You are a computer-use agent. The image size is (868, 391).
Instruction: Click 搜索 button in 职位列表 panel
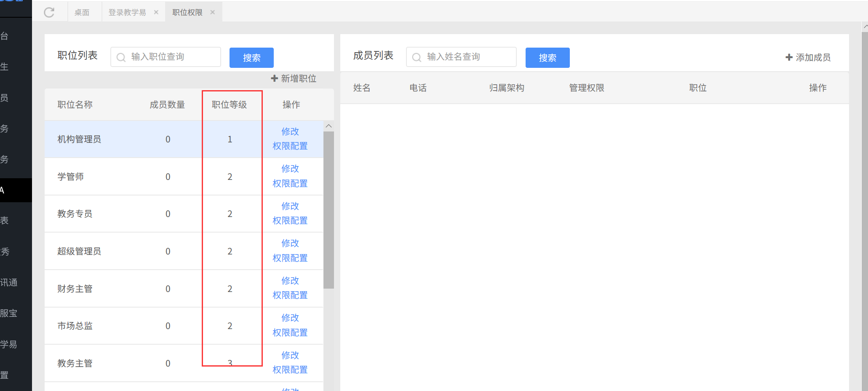251,58
